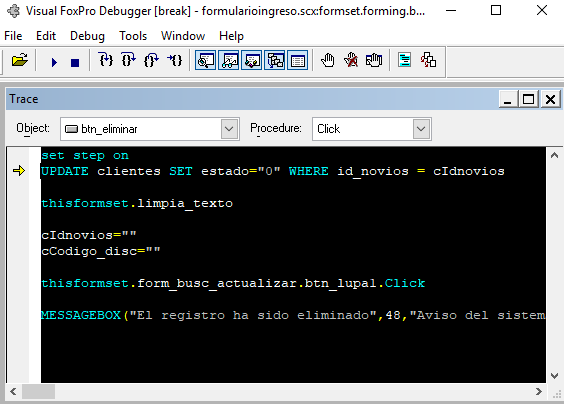This screenshot has height=404, width=564.
Task: Click the Toggle Breakpoint hand icon
Action: pyautogui.click(x=328, y=60)
